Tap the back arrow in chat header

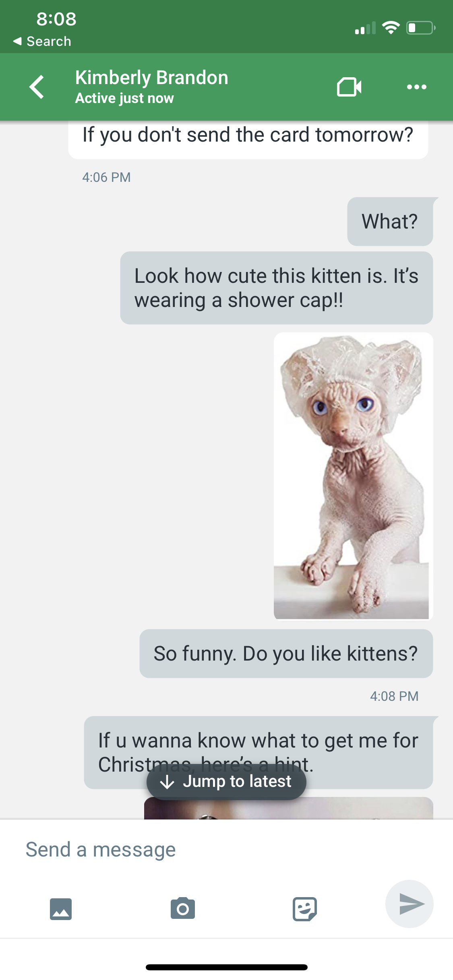pos(37,86)
